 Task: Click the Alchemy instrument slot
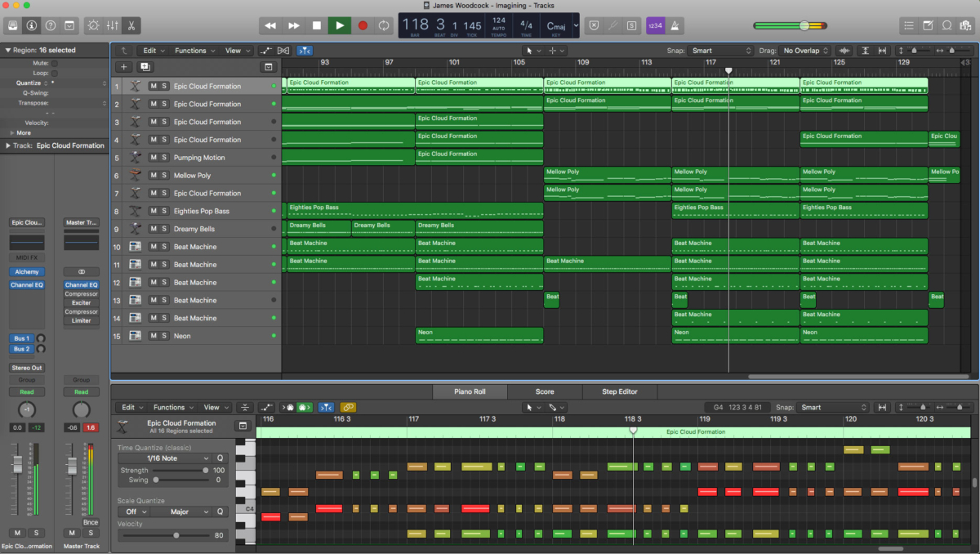tap(27, 272)
